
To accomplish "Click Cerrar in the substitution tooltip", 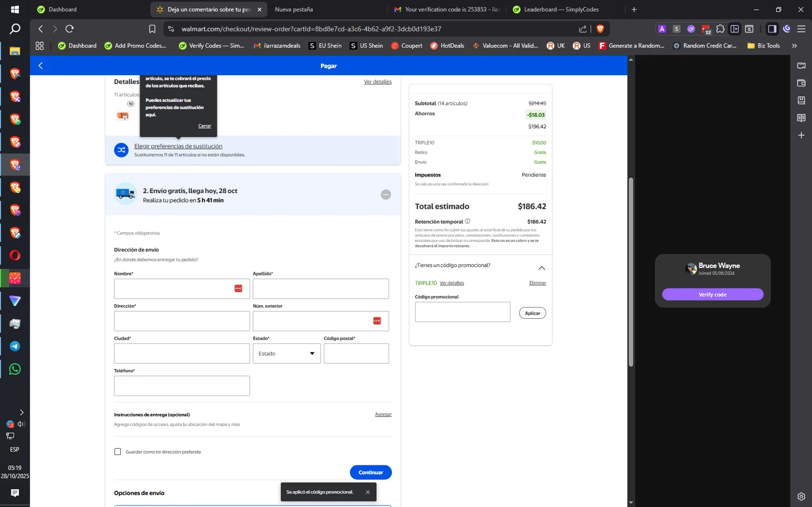I will (x=205, y=126).
